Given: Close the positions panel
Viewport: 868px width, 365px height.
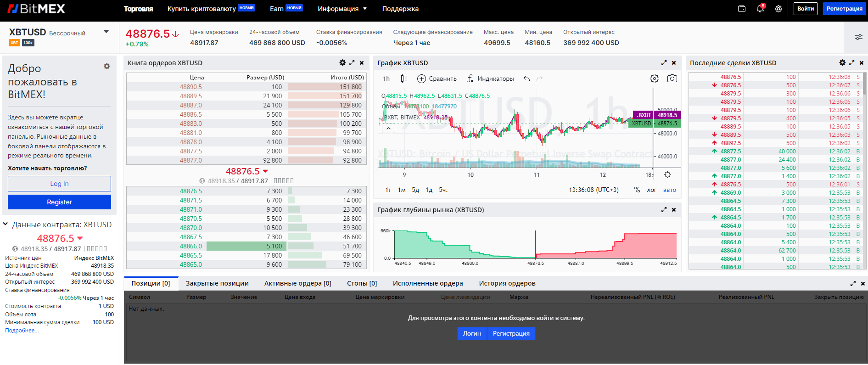Looking at the screenshot, I should coord(862,283).
